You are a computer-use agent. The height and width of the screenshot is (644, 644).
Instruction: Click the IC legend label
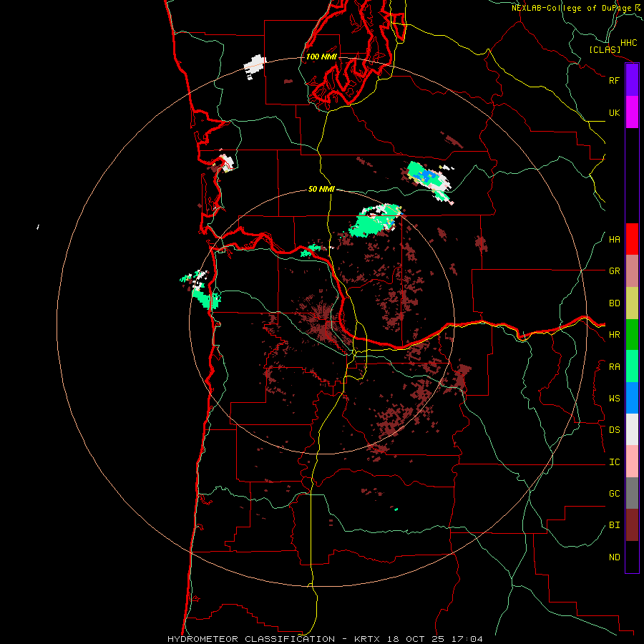click(x=614, y=462)
